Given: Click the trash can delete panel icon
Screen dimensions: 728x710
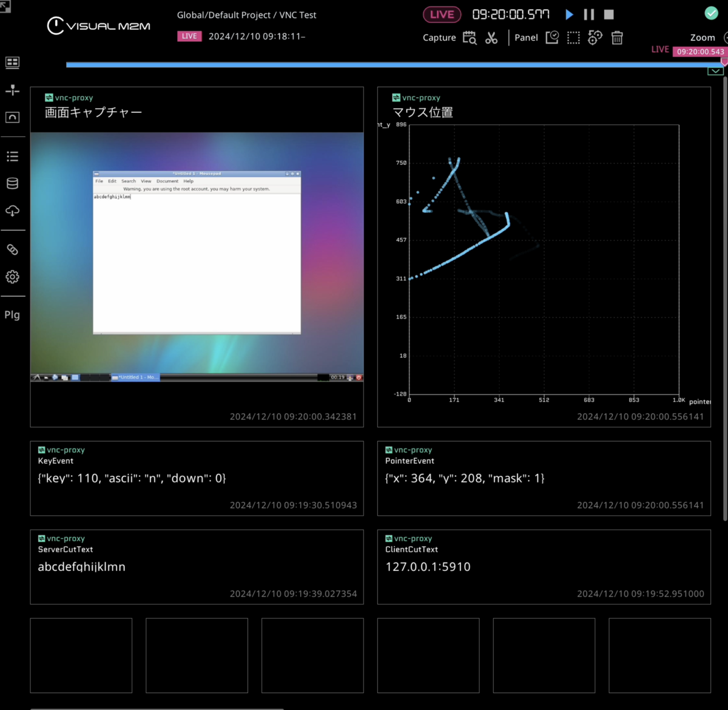Looking at the screenshot, I should (617, 38).
